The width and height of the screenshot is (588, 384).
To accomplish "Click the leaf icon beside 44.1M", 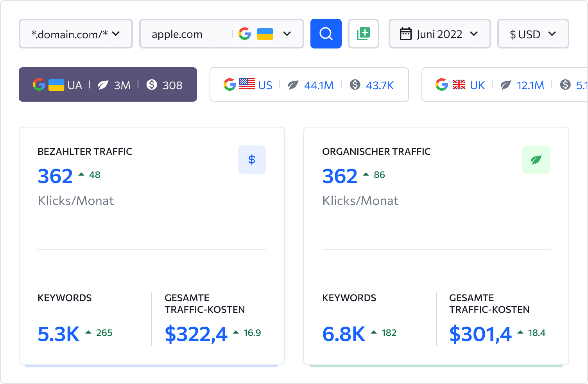I will click(x=293, y=85).
